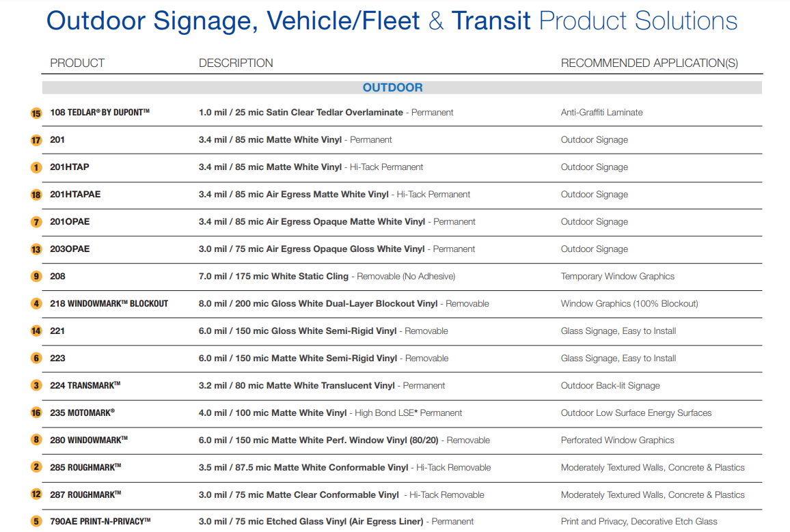Click the Anti-Graffiti Laminate application text
This screenshot has width=790, height=532.
tap(601, 113)
